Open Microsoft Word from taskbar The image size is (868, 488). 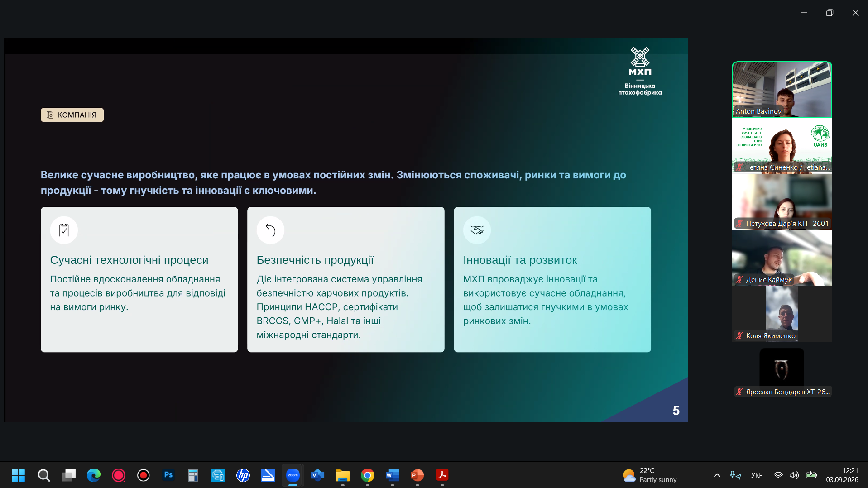click(393, 475)
